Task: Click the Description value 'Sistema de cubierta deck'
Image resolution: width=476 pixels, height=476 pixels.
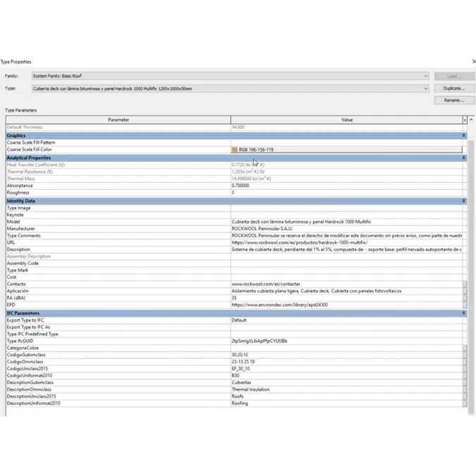Action: tap(346, 250)
